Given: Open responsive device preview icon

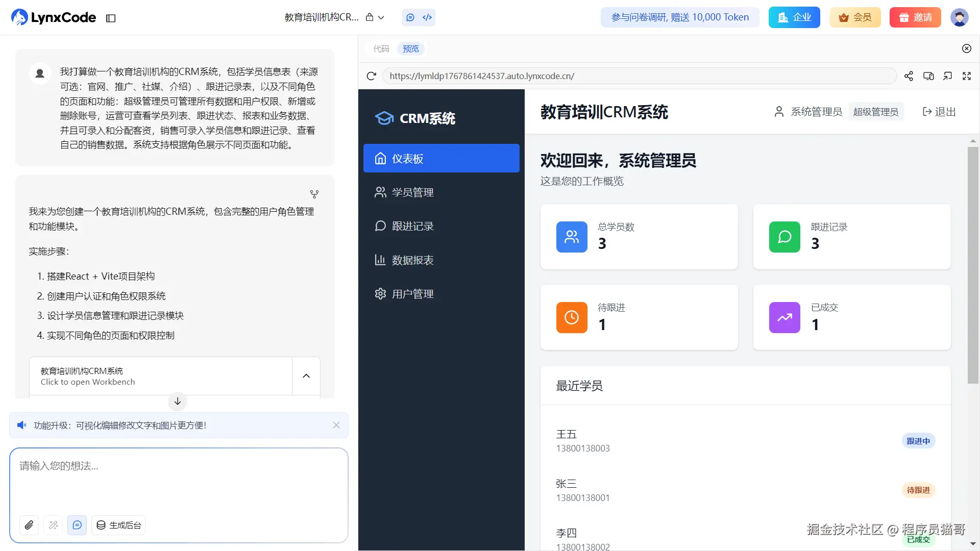Looking at the screenshot, I should point(928,76).
